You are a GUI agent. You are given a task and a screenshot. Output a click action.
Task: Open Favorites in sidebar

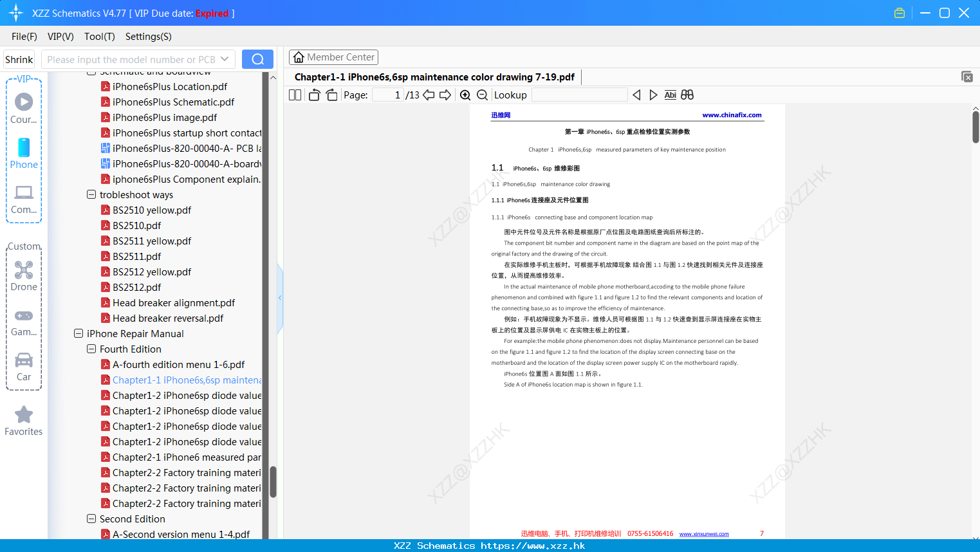click(24, 421)
